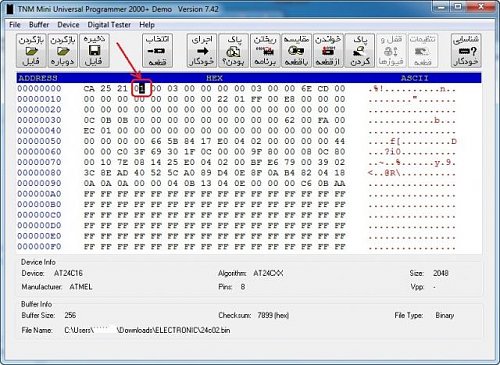Click the greyed Lock and Fuses button
Screen dimensions: 500x365
(x=391, y=51)
